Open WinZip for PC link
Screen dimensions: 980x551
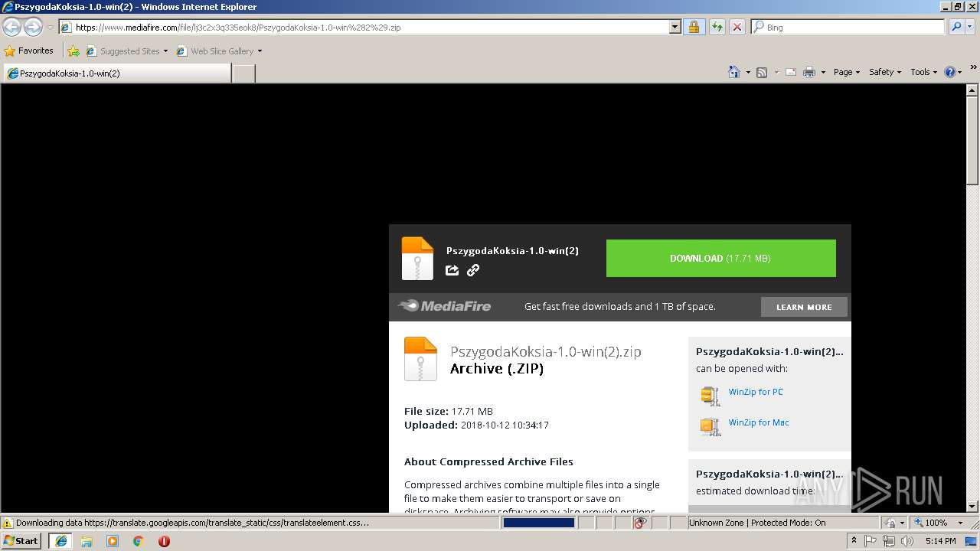756,392
